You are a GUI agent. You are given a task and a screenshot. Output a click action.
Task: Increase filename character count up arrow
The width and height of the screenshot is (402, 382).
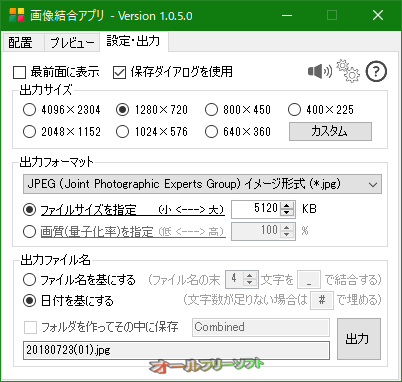click(250, 276)
